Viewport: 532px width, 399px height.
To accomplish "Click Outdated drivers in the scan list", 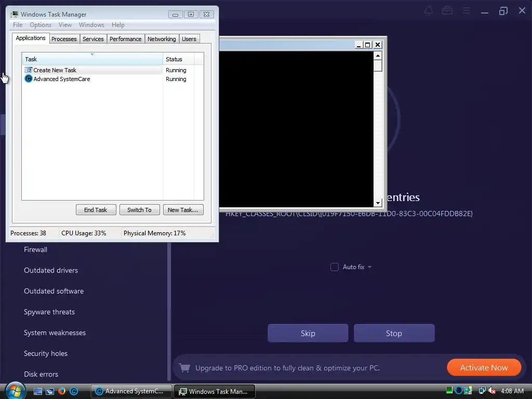I will [51, 270].
